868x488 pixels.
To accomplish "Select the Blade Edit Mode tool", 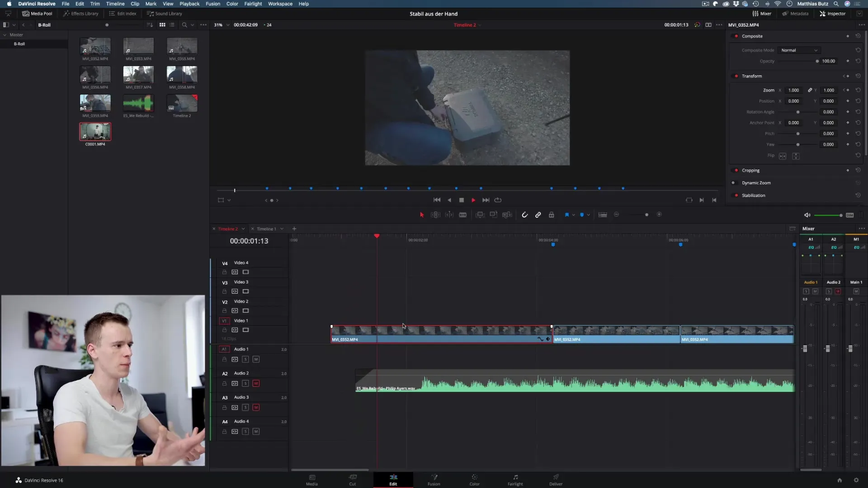I will [x=463, y=215].
